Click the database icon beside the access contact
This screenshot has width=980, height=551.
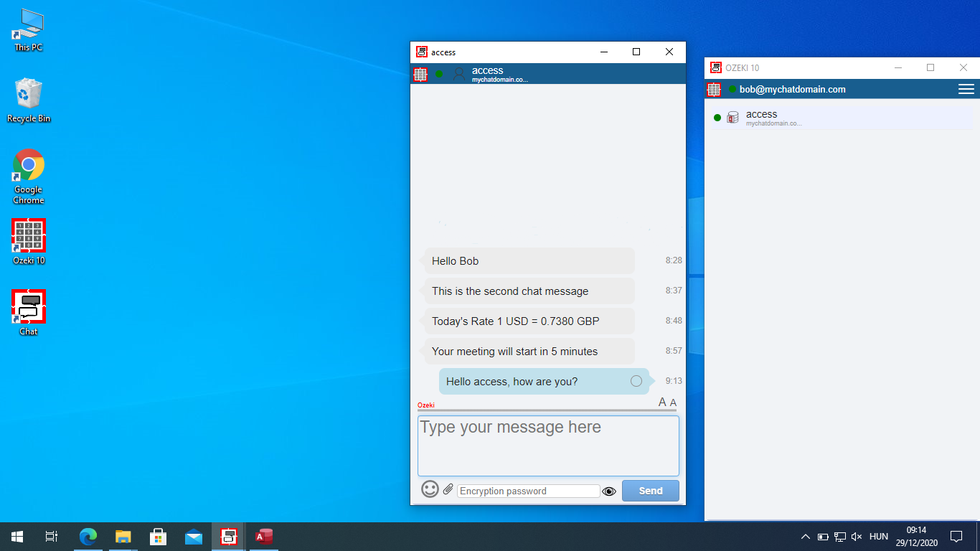(732, 118)
